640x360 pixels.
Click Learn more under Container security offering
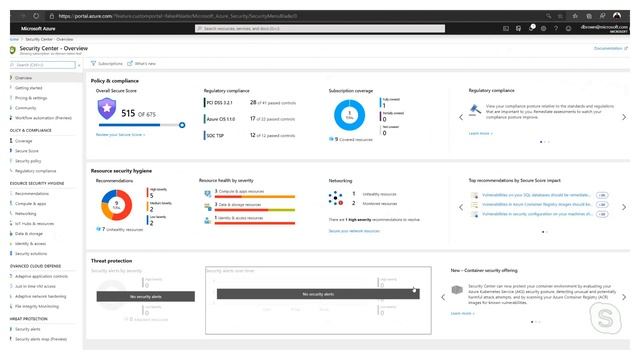[462, 313]
